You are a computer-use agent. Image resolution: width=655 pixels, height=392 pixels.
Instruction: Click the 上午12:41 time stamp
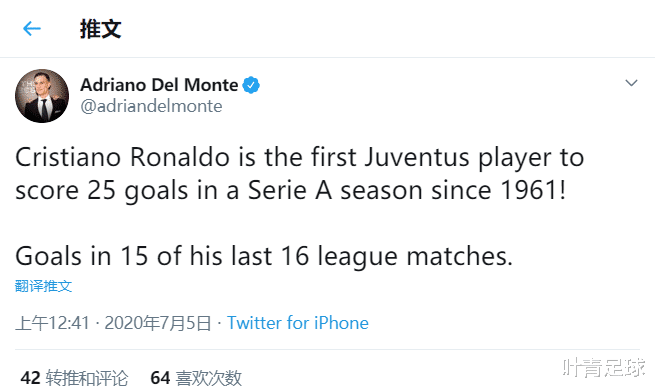pyautogui.click(x=53, y=323)
